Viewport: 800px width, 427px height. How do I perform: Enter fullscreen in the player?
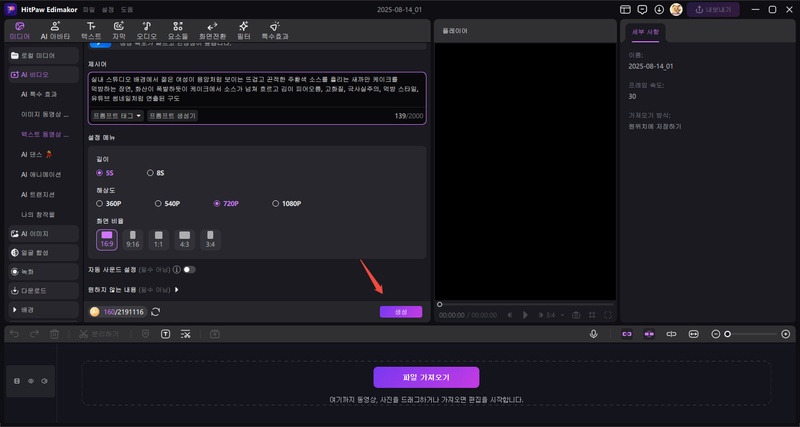tap(608, 315)
